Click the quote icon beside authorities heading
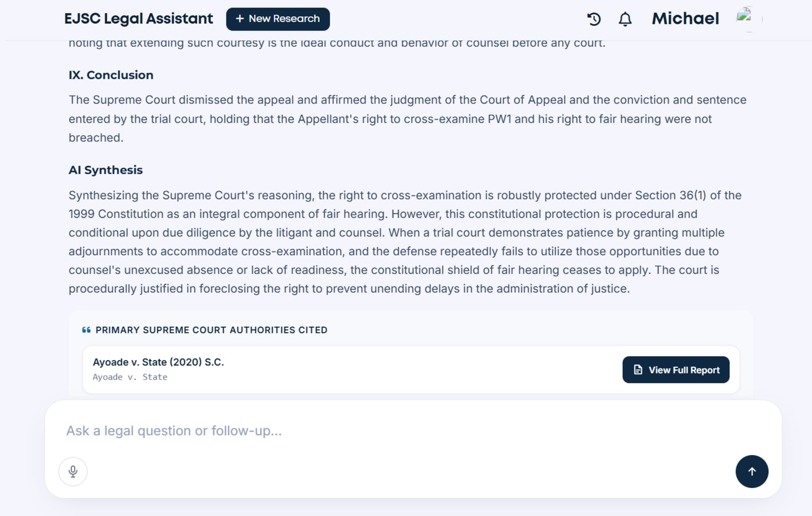 86,330
